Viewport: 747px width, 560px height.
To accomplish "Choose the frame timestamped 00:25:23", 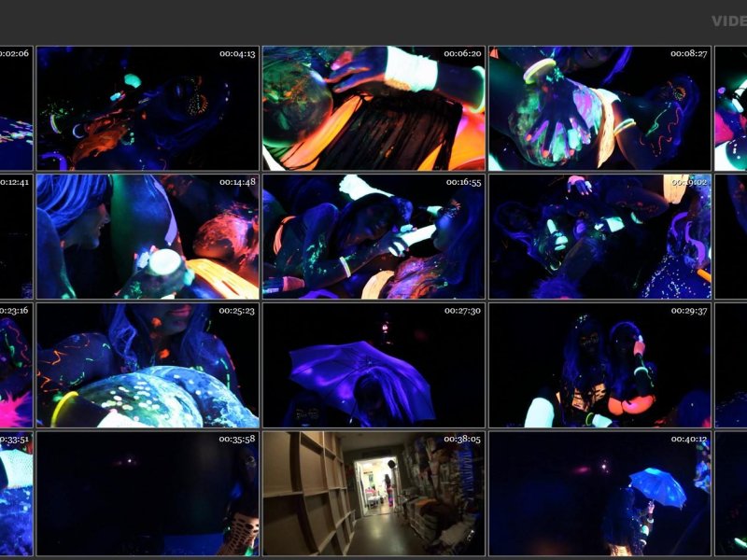I will click(148, 365).
